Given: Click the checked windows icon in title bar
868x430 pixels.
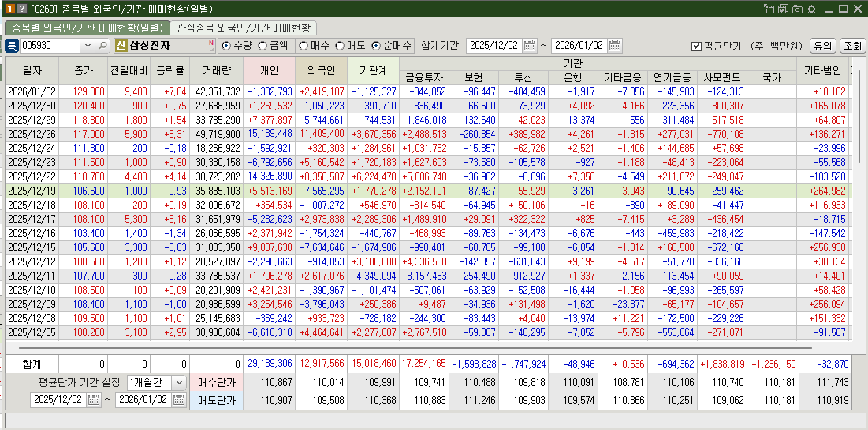Looking at the screenshot, I should point(783,9).
